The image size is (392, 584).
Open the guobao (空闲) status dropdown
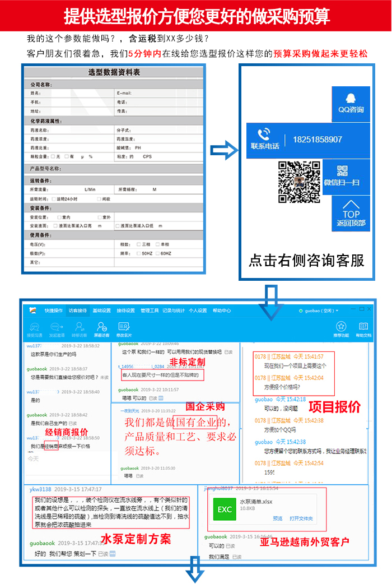pyautogui.click(x=319, y=310)
